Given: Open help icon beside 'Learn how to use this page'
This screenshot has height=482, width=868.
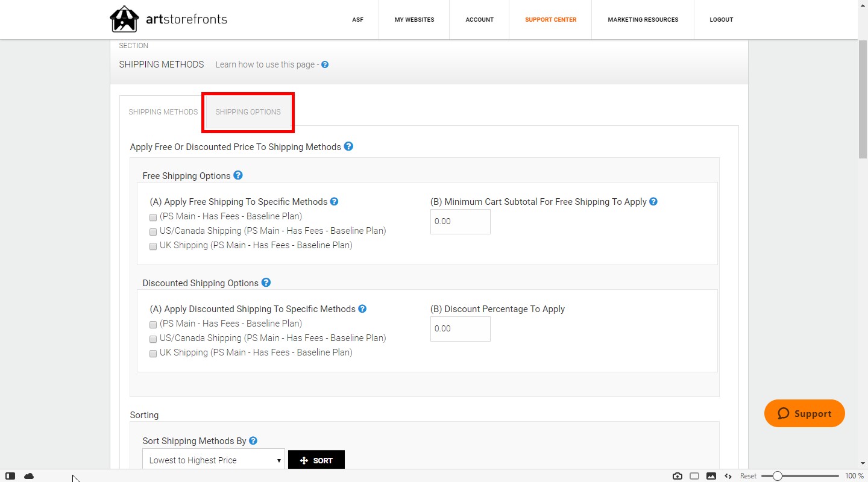Looking at the screenshot, I should [x=325, y=64].
